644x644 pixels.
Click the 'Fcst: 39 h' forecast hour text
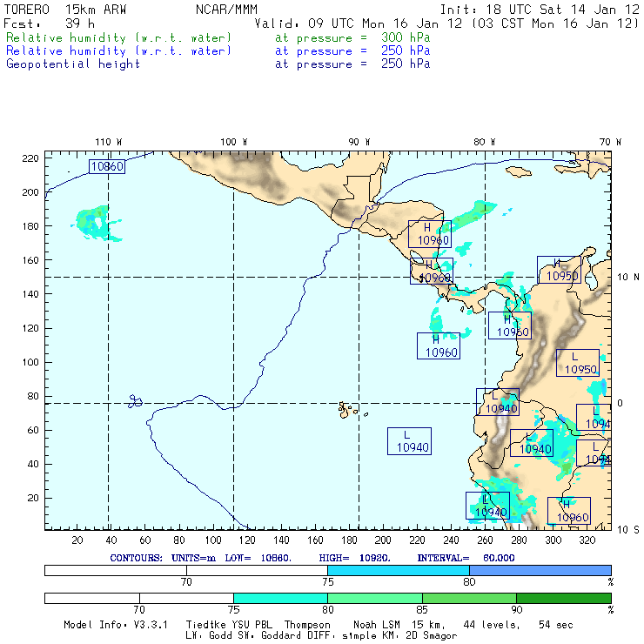pos(50,23)
